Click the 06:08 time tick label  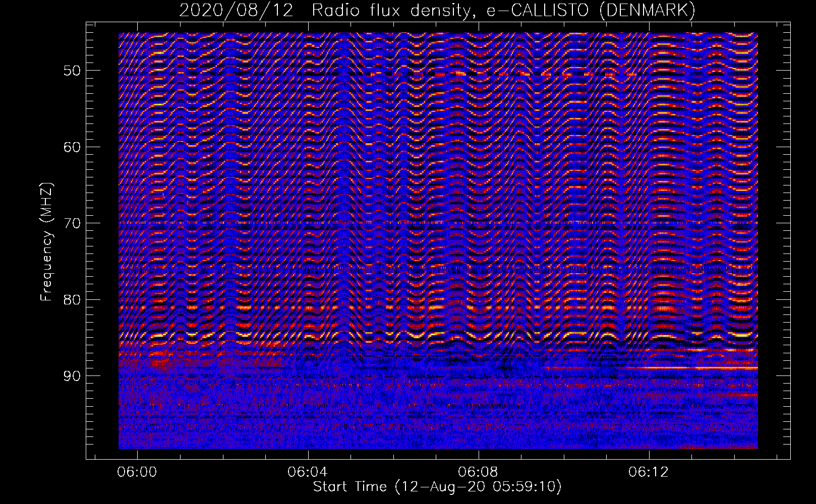pyautogui.click(x=478, y=472)
